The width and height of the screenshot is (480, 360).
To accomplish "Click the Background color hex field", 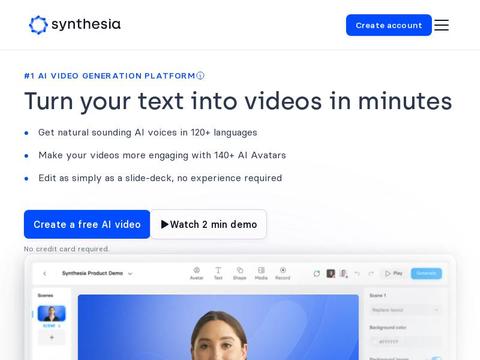I will tap(405, 342).
